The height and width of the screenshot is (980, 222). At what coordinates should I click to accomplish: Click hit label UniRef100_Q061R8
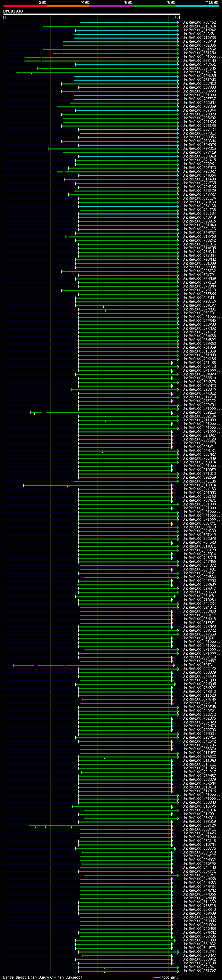199,125
